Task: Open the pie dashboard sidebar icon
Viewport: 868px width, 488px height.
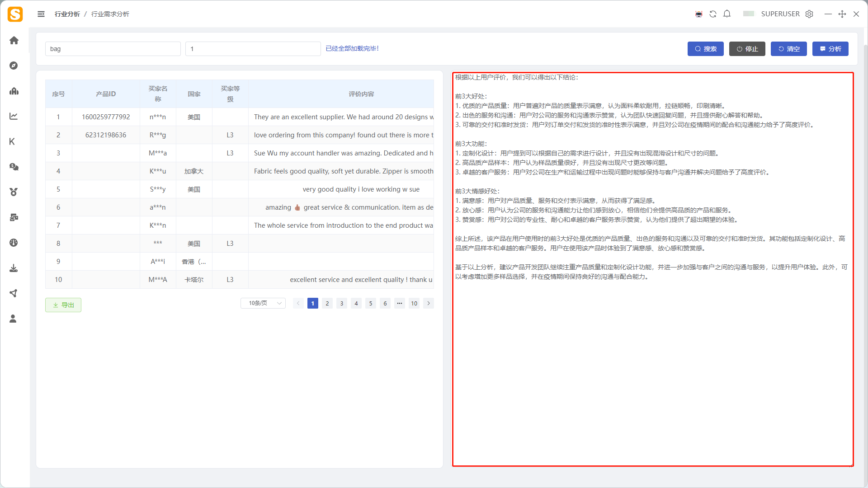Action: click(14, 243)
